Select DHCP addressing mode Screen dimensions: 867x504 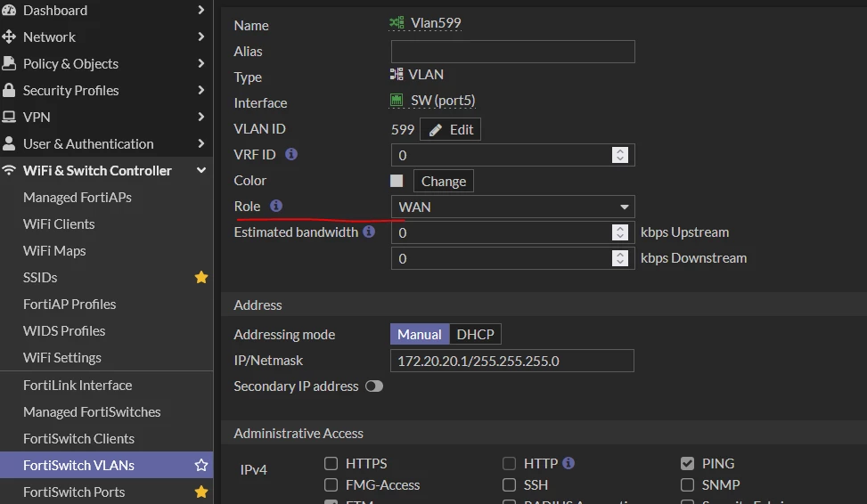pyautogui.click(x=475, y=334)
